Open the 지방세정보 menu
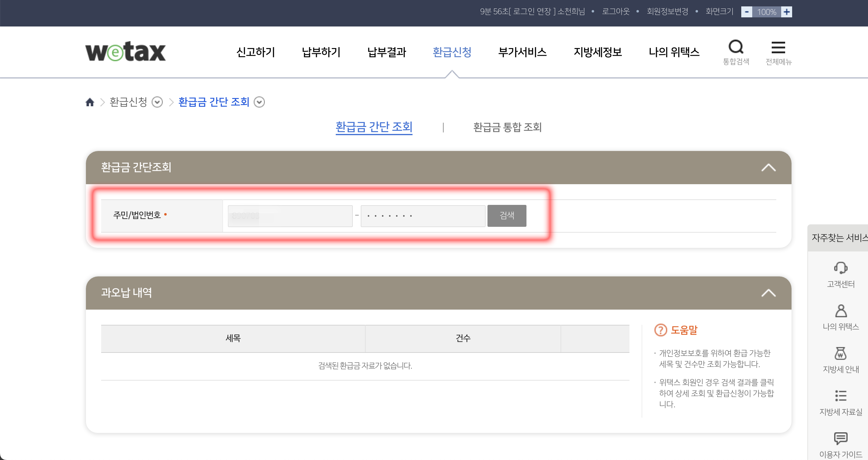 point(598,52)
